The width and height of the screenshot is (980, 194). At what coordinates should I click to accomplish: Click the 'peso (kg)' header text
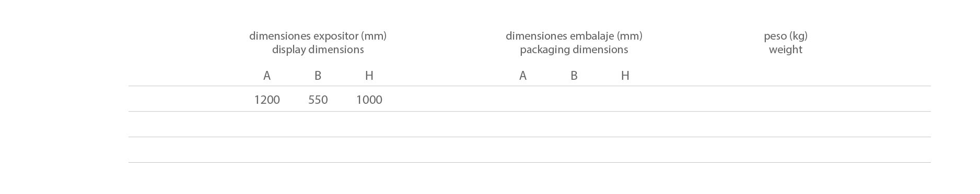(786, 36)
